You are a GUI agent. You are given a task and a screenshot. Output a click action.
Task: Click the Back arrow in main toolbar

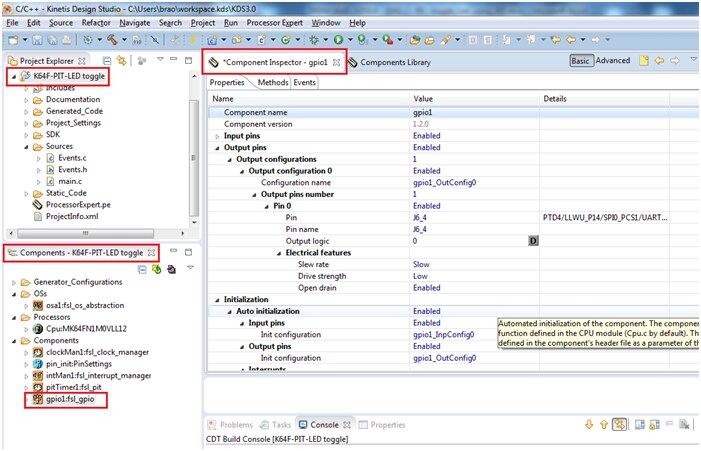(571, 40)
